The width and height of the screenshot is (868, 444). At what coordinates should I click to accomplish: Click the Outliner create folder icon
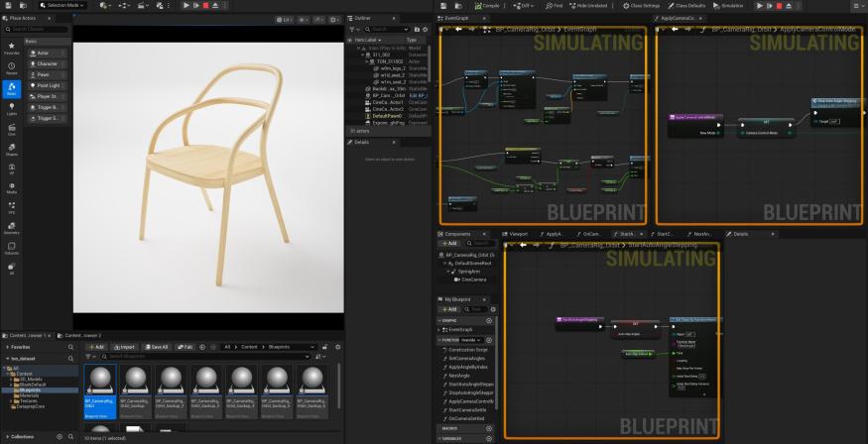(417, 29)
